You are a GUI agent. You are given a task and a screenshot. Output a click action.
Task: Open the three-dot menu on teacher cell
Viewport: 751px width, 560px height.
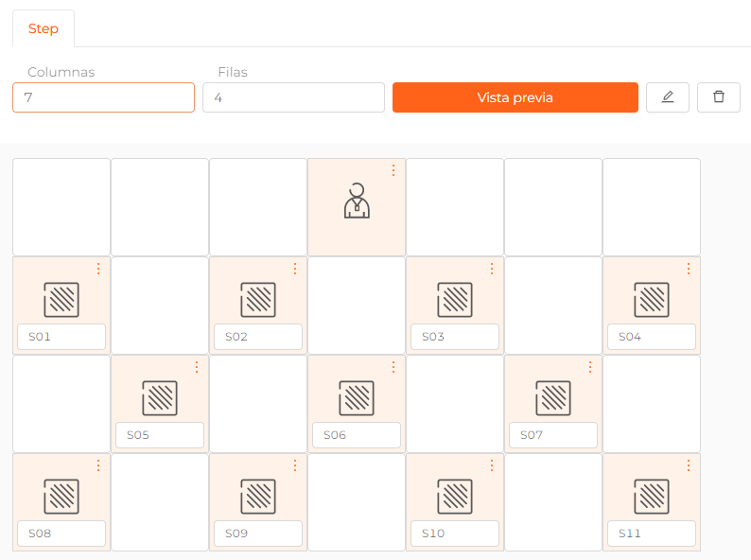[393, 170]
